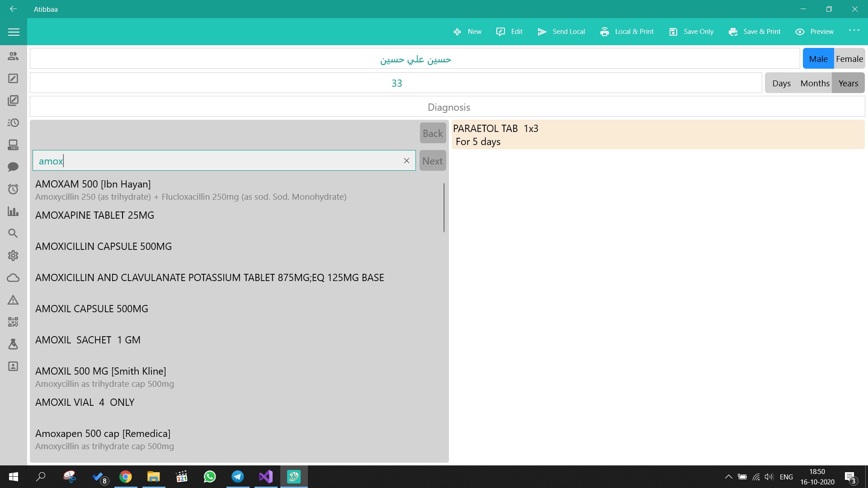
Task: Open the alarm reminders sidebar icon
Action: click(x=13, y=189)
